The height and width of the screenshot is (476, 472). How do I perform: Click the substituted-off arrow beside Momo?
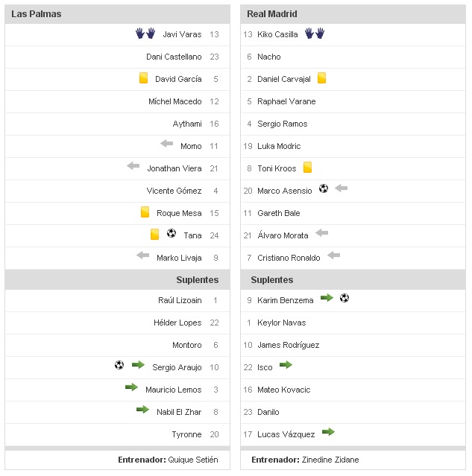coord(166,145)
